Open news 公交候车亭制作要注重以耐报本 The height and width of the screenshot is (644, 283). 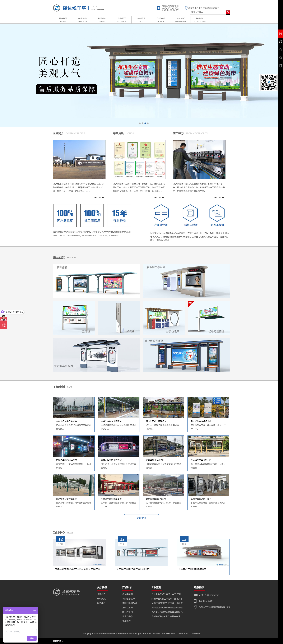[141, 557]
